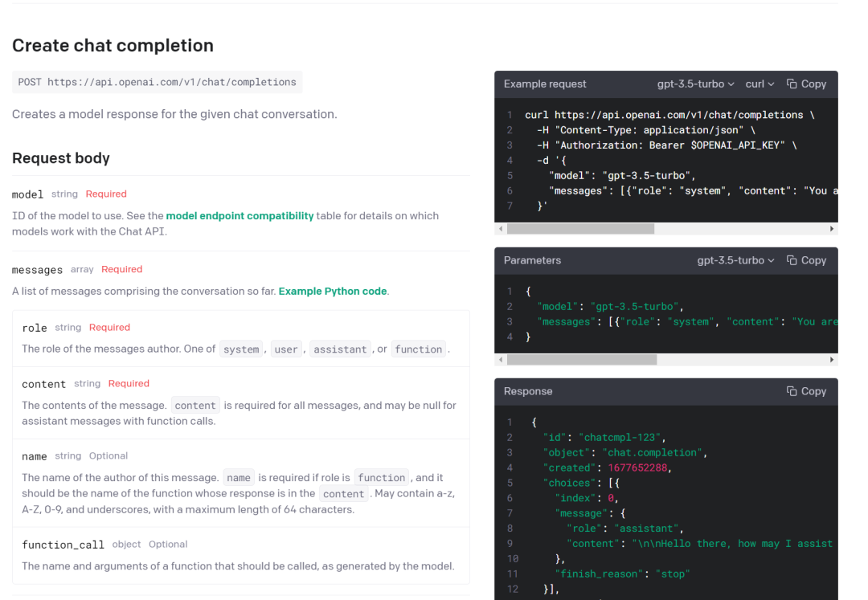Click the Authorization Bearer header line
Image resolution: width=868 pixels, height=600 pixels.
point(667,145)
